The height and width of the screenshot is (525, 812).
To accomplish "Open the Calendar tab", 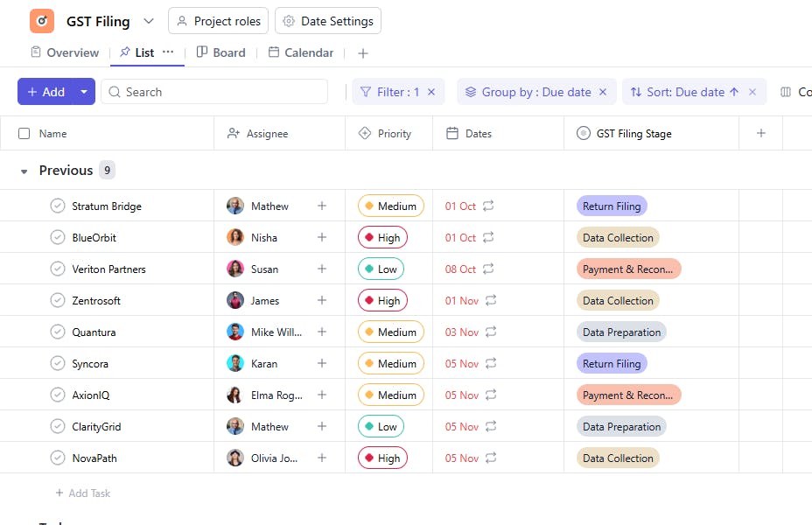I will [x=301, y=52].
